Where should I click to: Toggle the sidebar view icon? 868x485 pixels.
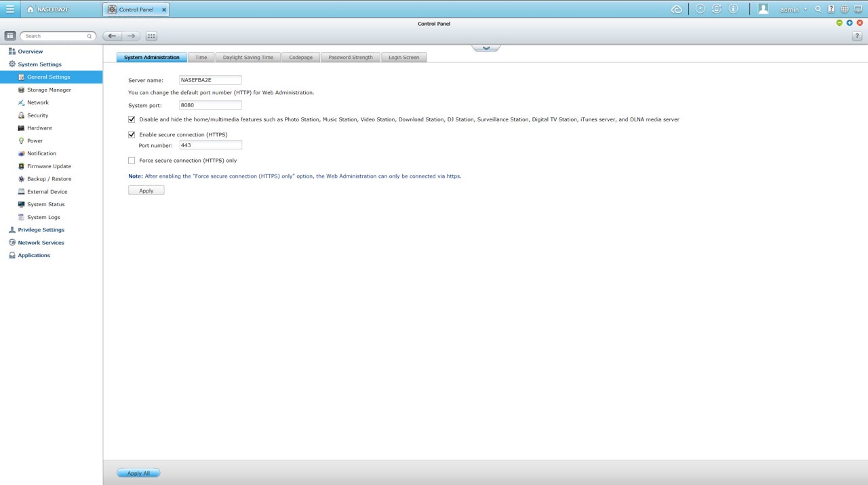[10, 36]
